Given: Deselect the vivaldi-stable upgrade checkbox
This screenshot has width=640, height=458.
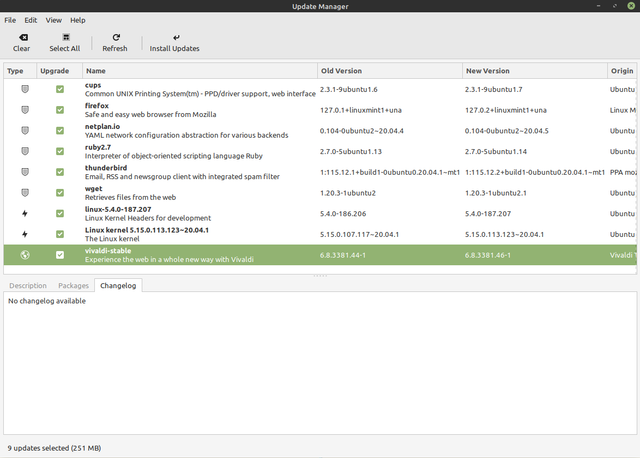Looking at the screenshot, I should [x=60, y=255].
